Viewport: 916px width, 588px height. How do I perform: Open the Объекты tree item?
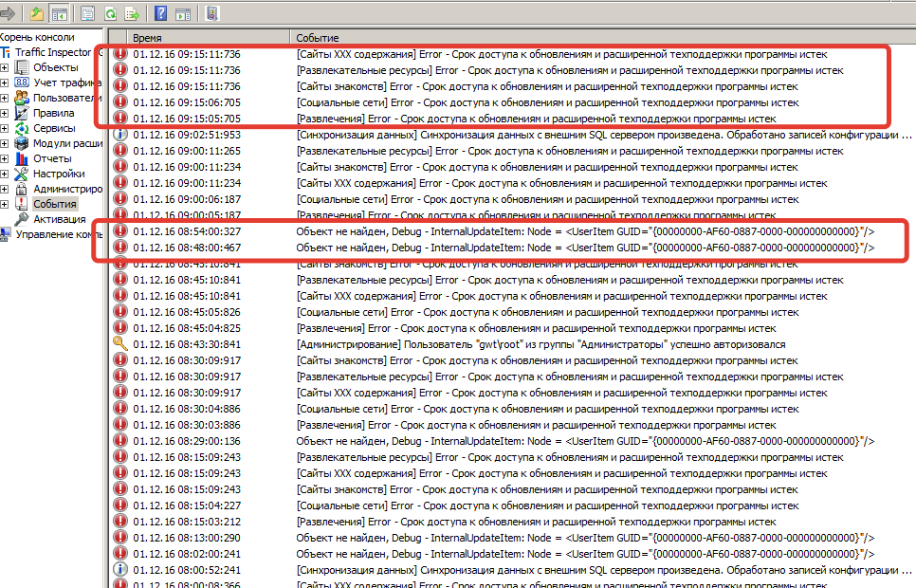(x=56, y=67)
